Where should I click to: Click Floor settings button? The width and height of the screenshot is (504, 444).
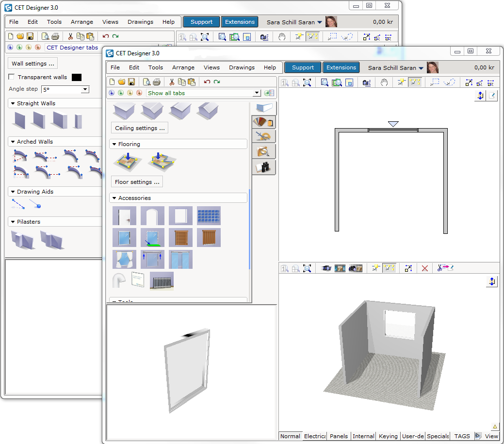pyautogui.click(x=137, y=182)
